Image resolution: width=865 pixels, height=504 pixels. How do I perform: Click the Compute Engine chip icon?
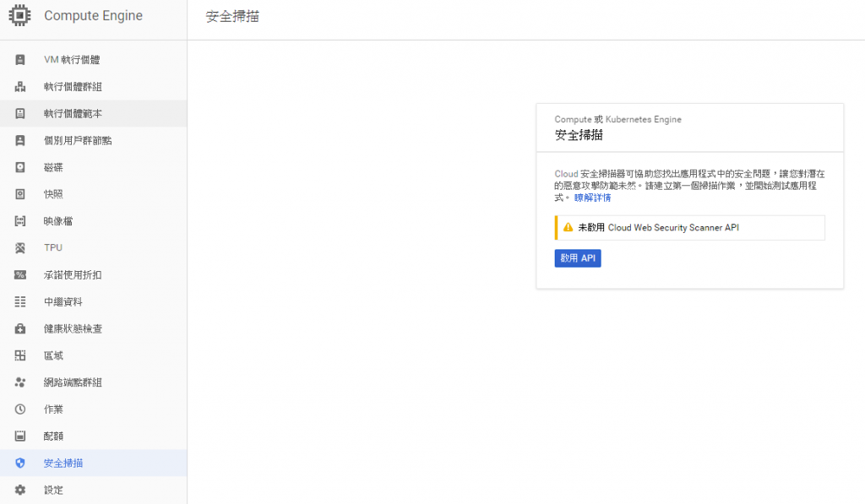(20, 15)
